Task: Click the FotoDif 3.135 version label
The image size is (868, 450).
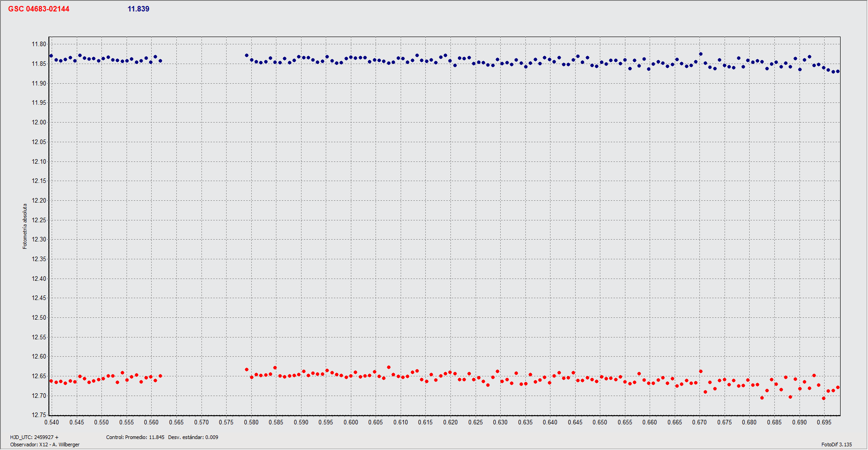Action: (836, 445)
